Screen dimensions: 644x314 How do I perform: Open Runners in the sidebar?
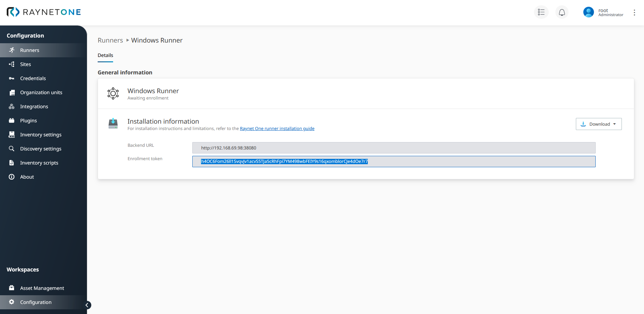pos(43,50)
